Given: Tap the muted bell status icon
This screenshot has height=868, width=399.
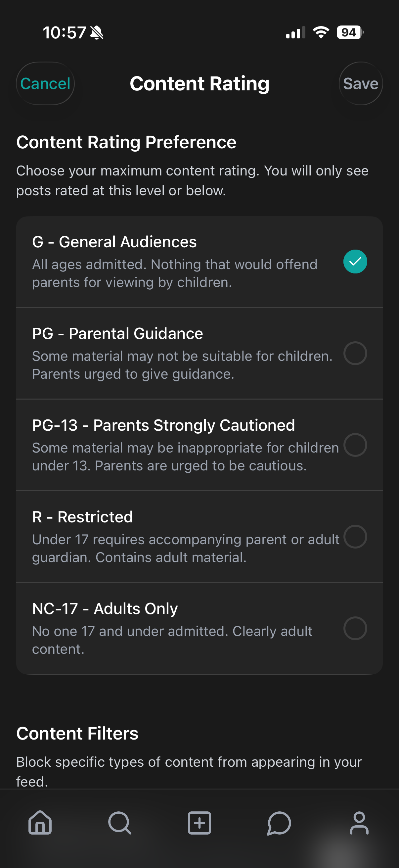Looking at the screenshot, I should point(97,33).
